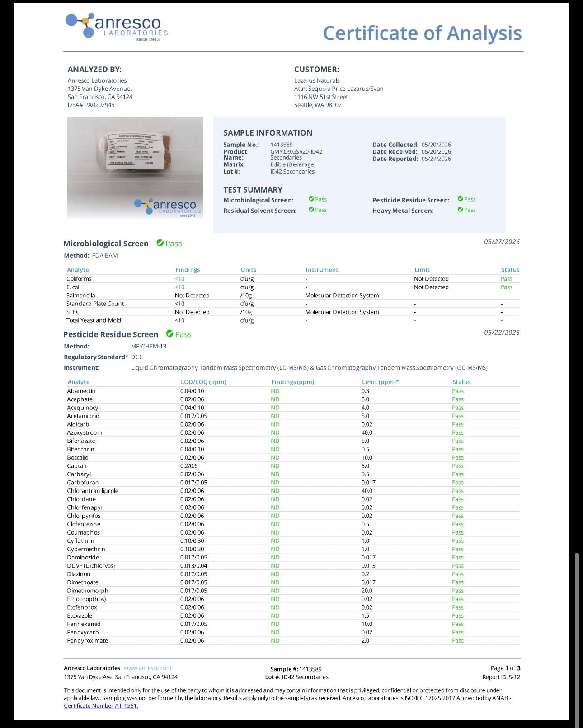This screenshot has width=583, height=728.
Task: Click the Anresco watermark logo on sample photo
Action: [x=168, y=207]
